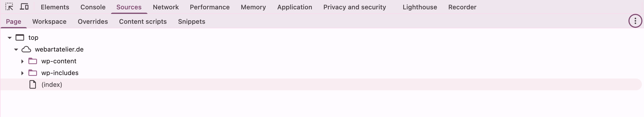Select the Content scripts sub-tab
This screenshot has height=117, width=644.
143,22
